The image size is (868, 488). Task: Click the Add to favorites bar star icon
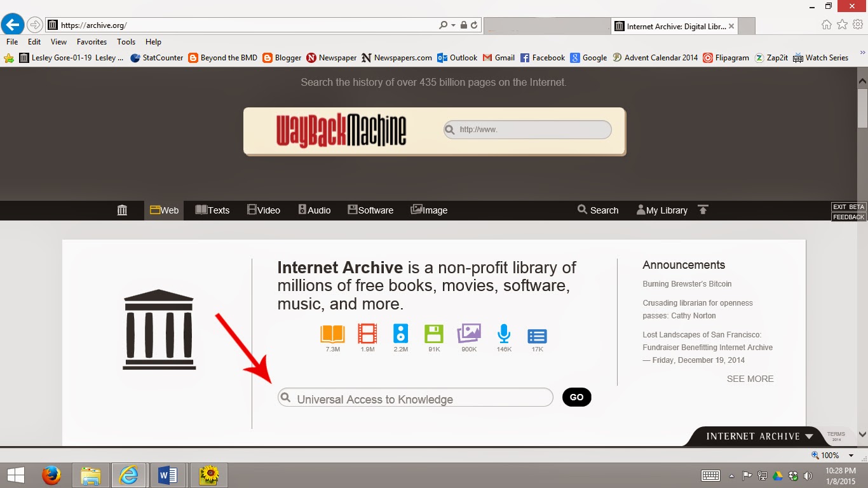pos(9,58)
